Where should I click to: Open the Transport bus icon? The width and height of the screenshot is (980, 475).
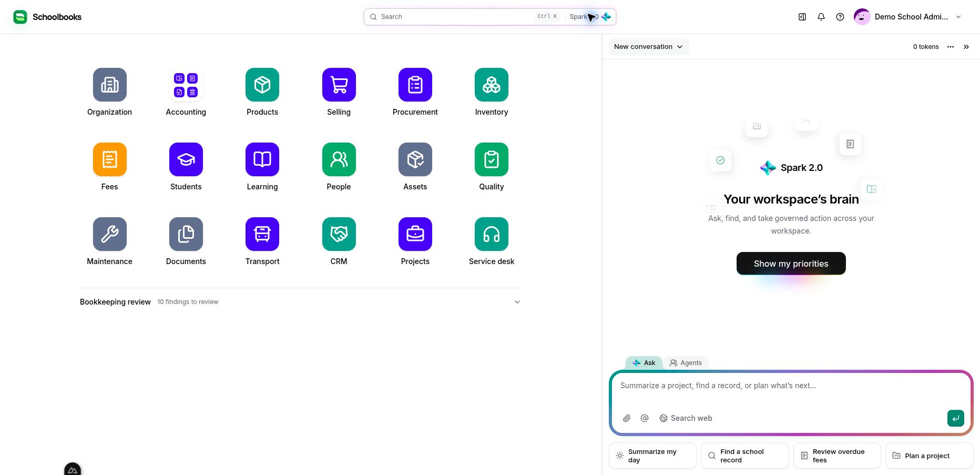pos(262,234)
